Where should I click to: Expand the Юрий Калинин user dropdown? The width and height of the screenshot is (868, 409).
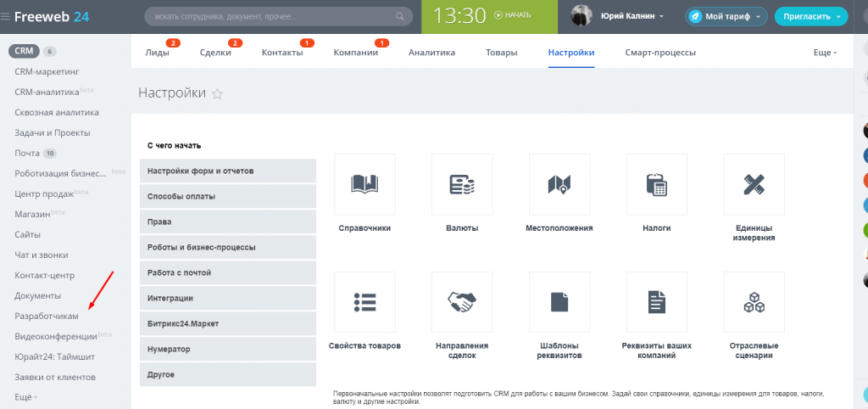pos(632,16)
